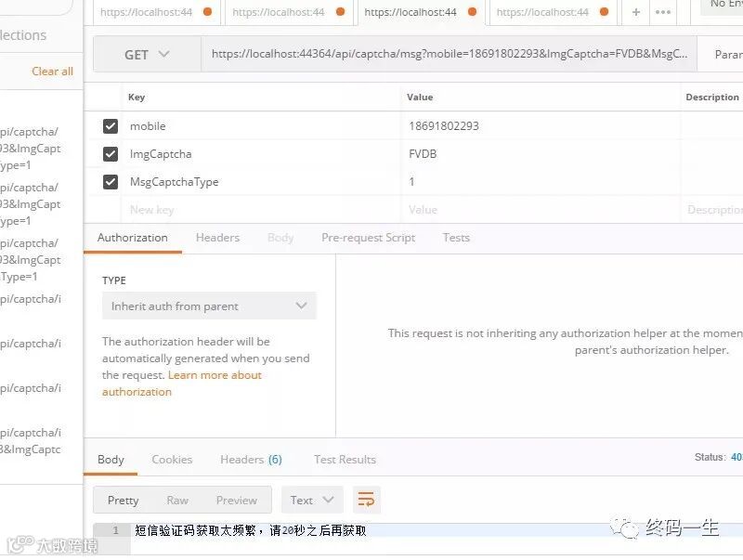The image size is (743, 560).
Task: Switch to the request Headers tab
Action: point(217,238)
